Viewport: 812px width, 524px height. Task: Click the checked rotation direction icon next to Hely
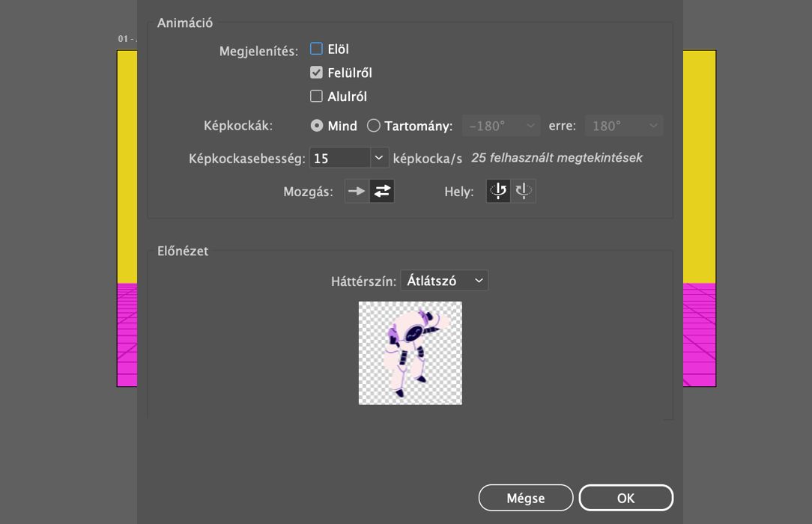pyautogui.click(x=497, y=191)
